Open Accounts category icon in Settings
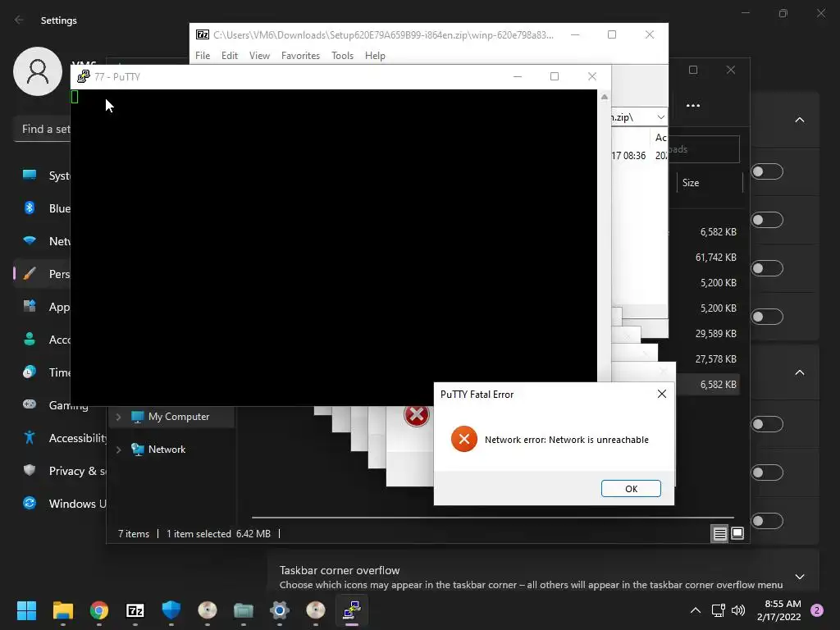The image size is (840, 630). (x=30, y=339)
